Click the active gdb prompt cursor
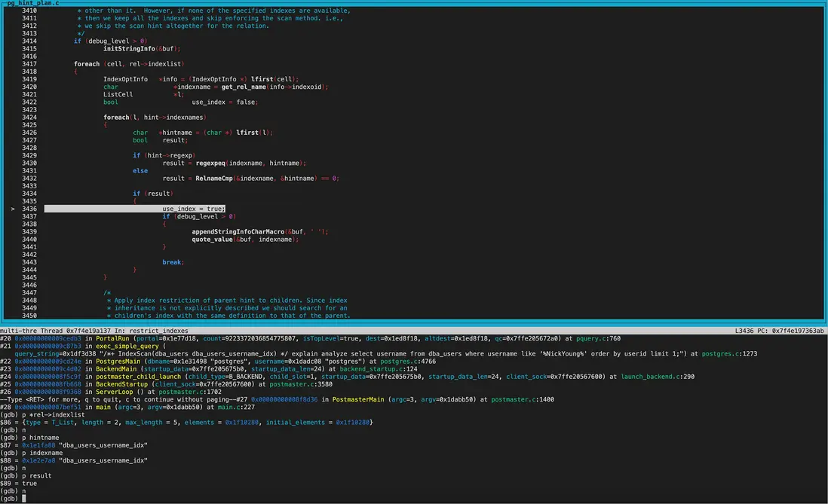The height and width of the screenshot is (504, 828). pos(25,498)
